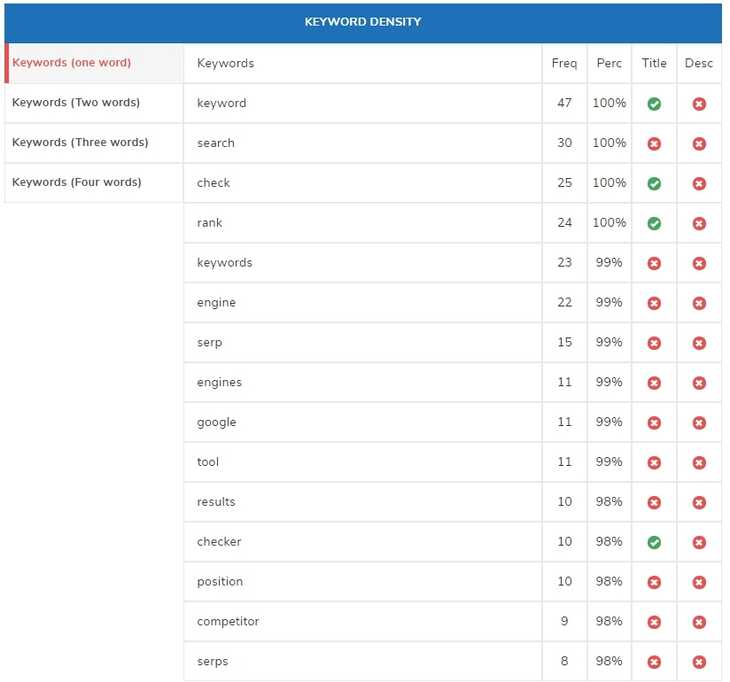
Task: Click the green Title check in rank row
Action: coord(654,223)
